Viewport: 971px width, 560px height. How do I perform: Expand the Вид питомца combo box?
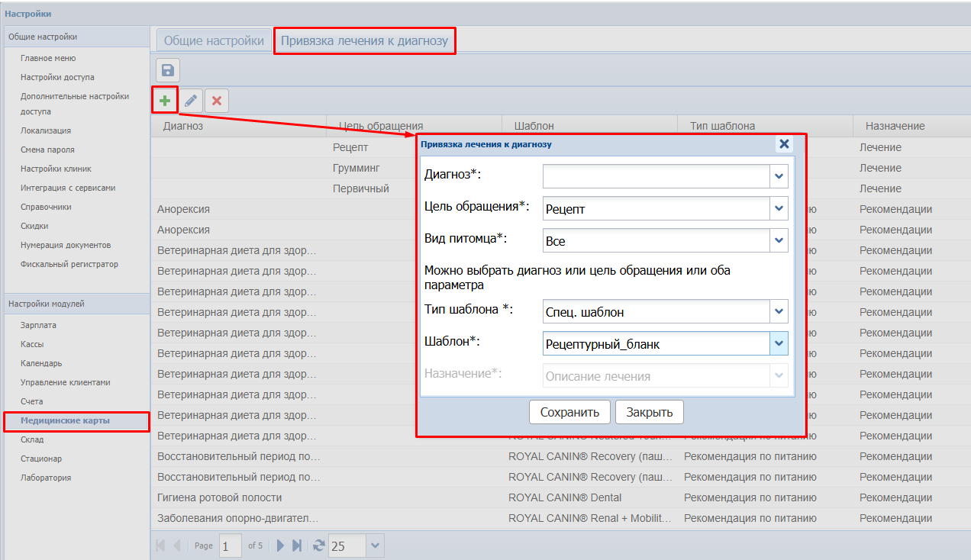tap(778, 240)
